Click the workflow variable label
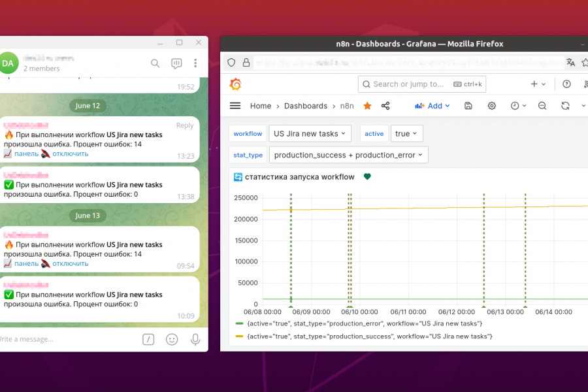 tap(248, 133)
